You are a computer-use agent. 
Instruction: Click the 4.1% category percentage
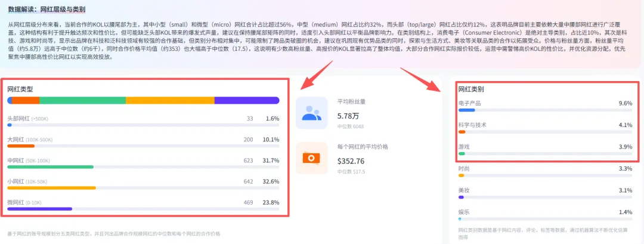click(x=626, y=125)
